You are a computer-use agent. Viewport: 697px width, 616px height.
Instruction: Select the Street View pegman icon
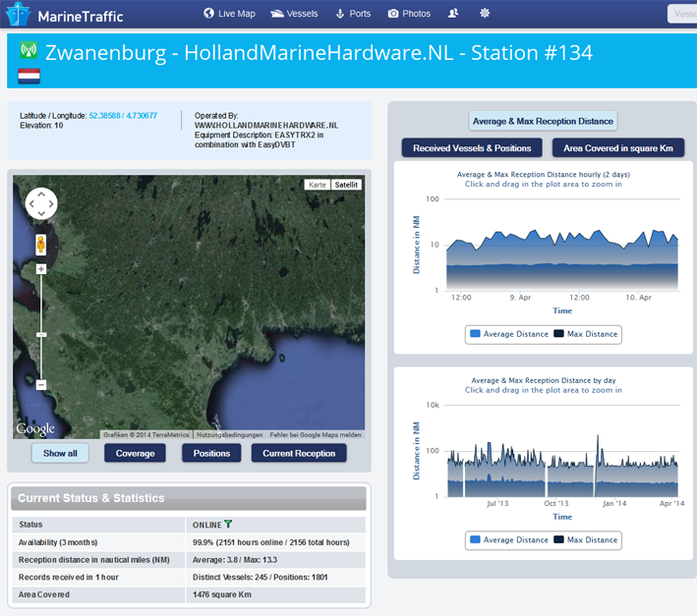click(41, 244)
